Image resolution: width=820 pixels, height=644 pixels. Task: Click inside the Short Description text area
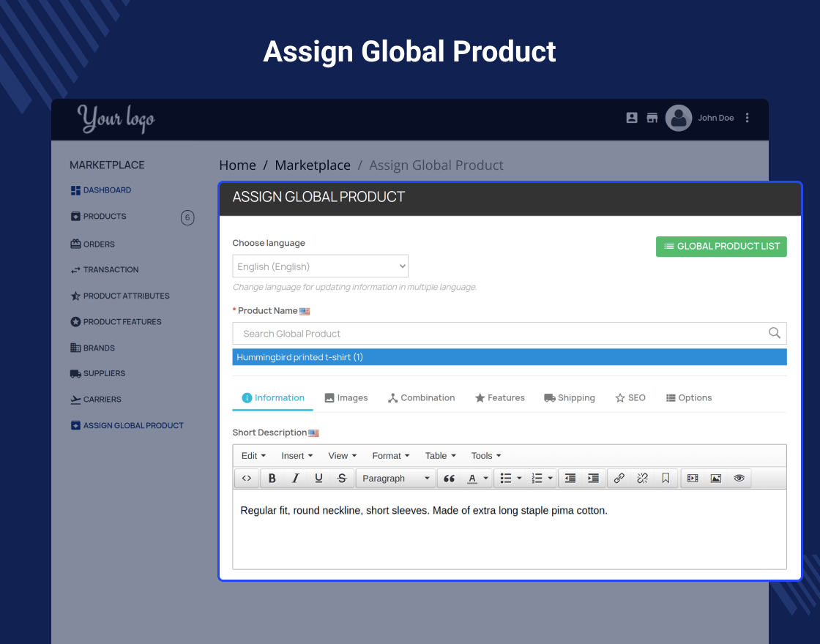point(510,529)
